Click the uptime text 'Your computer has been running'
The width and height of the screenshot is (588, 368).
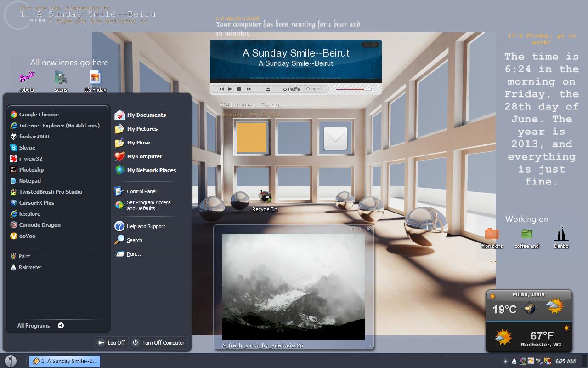click(x=288, y=29)
